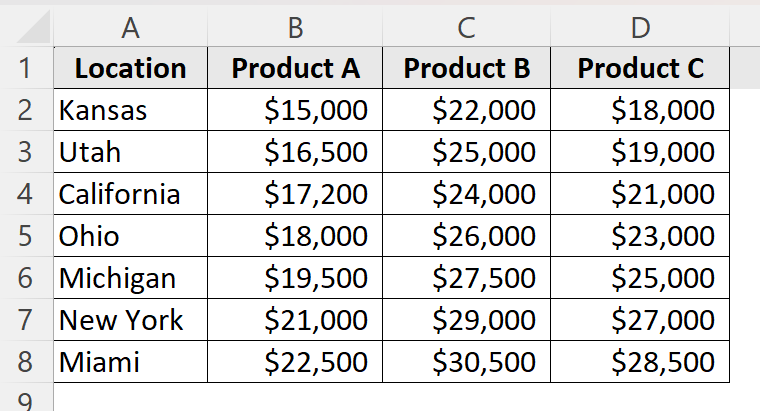Select the New York cell
The height and width of the screenshot is (411, 760).
130,320
